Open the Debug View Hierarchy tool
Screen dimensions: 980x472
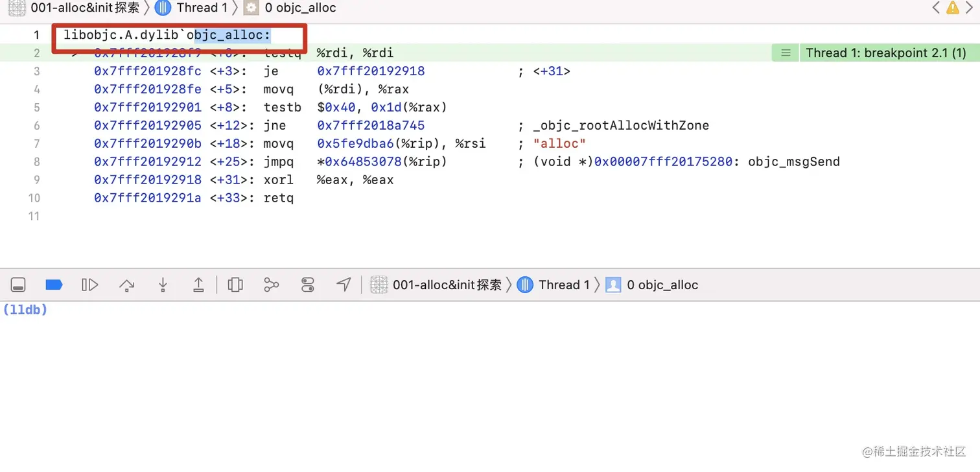(x=235, y=285)
